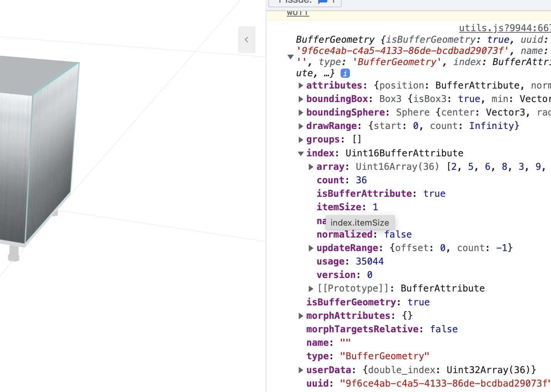Expand the userData double_index object
The width and height of the screenshot is (551, 392).
click(301, 370)
